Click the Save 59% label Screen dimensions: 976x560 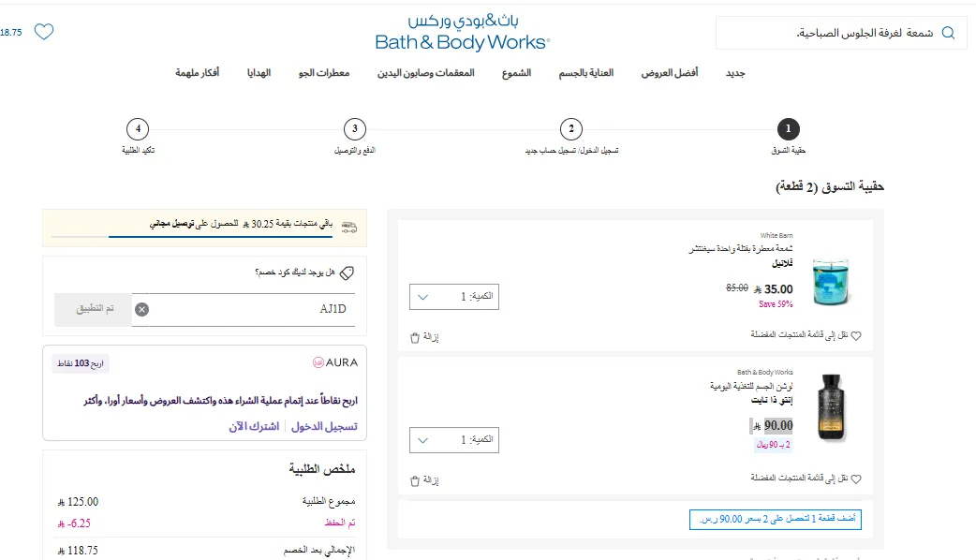776,304
